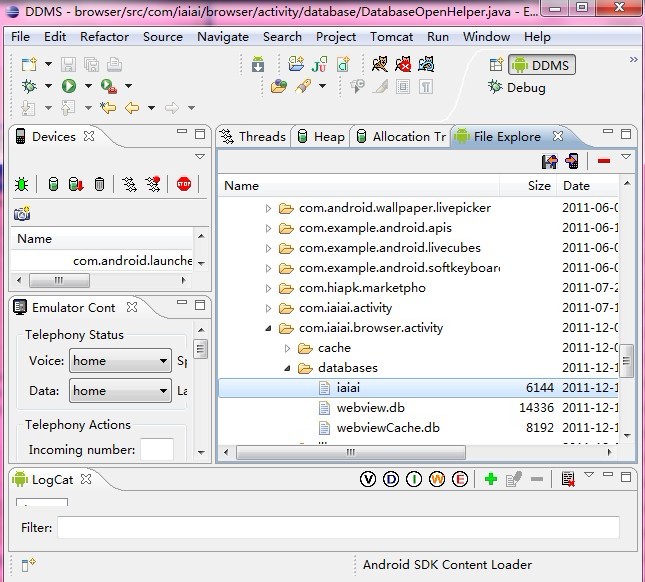Click the LogCat Filter text field

point(338,527)
